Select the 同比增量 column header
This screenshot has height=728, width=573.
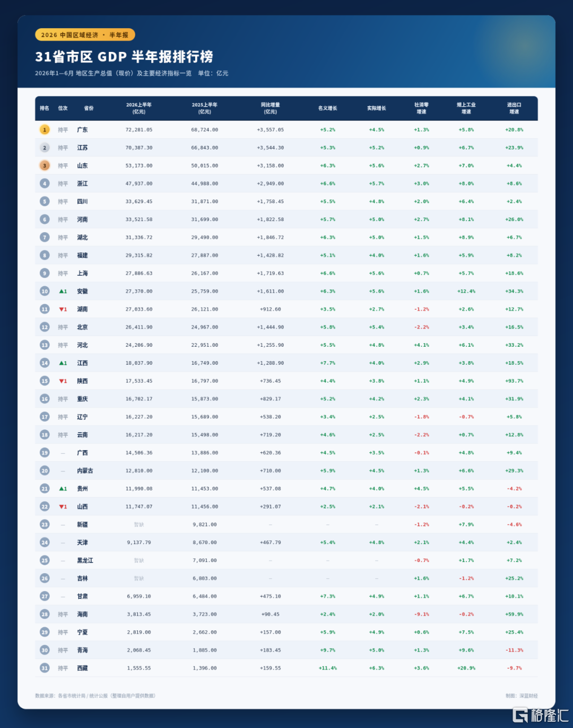[271, 108]
